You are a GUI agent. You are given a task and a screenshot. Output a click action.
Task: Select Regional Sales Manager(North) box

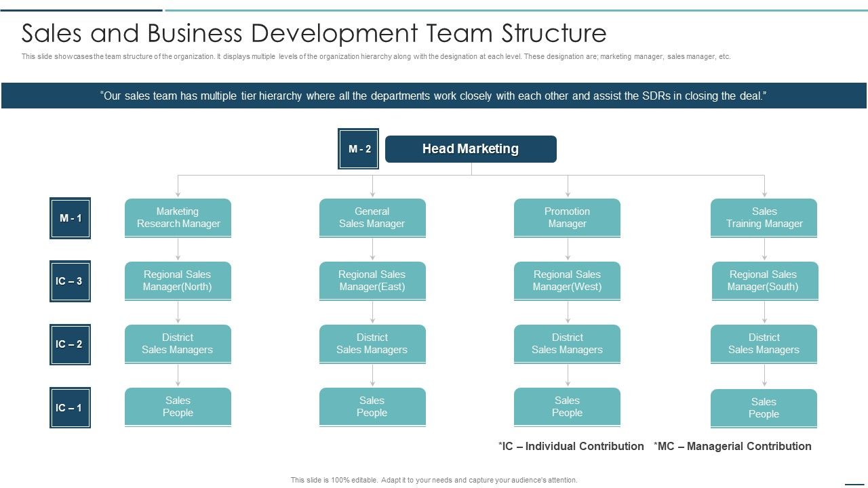[178, 281]
